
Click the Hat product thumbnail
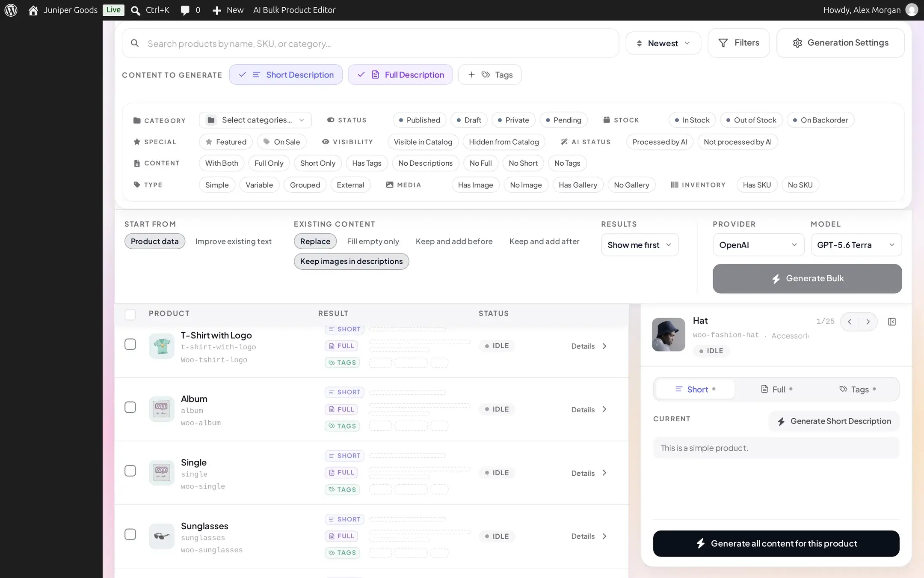pos(668,334)
